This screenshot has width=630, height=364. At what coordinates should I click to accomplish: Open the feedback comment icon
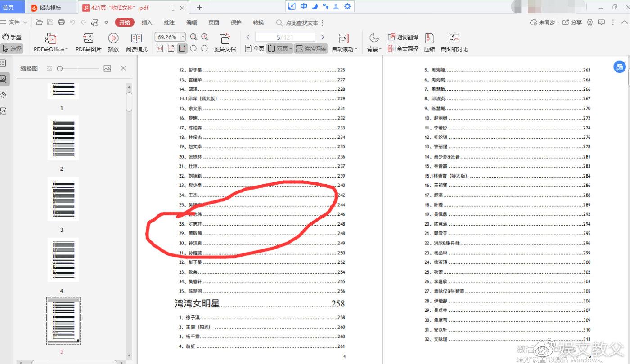coord(601,22)
